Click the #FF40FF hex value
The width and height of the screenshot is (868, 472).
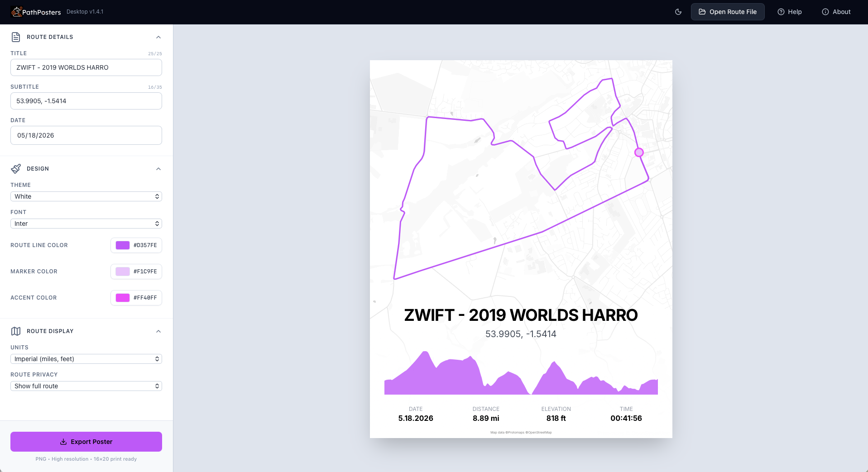145,298
